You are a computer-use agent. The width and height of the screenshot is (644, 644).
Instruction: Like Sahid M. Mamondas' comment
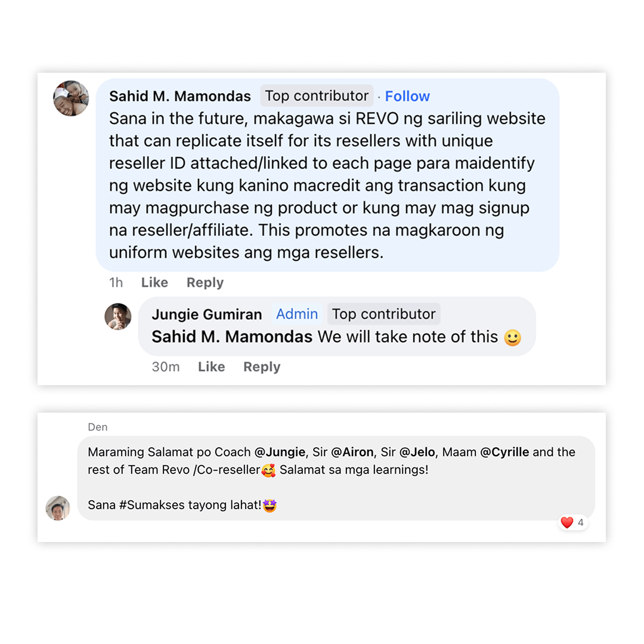pos(154,283)
